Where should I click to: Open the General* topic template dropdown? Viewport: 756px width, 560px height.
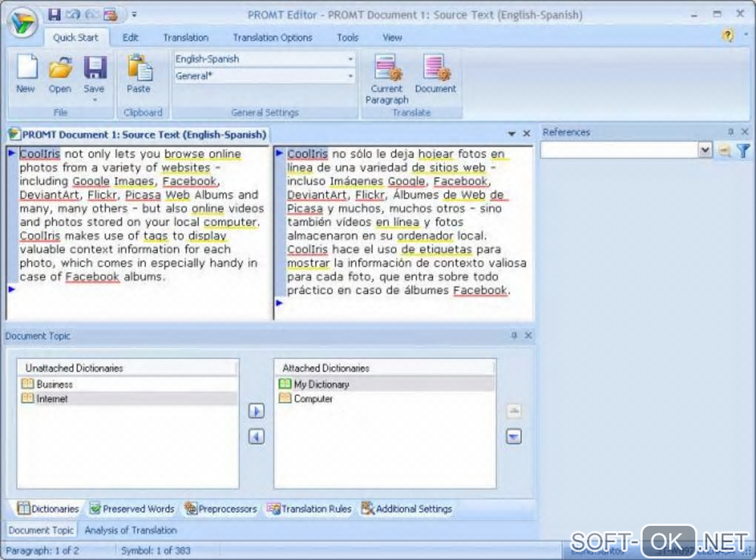click(351, 76)
